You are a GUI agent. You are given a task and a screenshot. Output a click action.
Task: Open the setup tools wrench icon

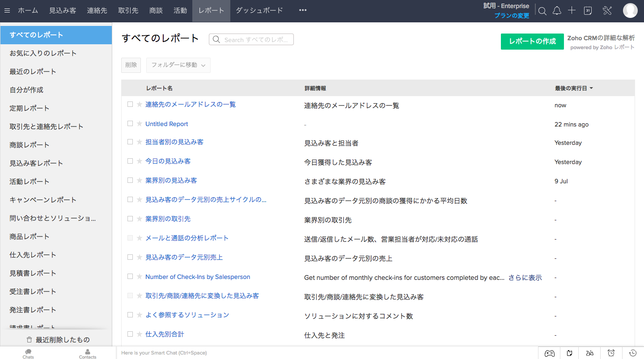pyautogui.click(x=607, y=11)
